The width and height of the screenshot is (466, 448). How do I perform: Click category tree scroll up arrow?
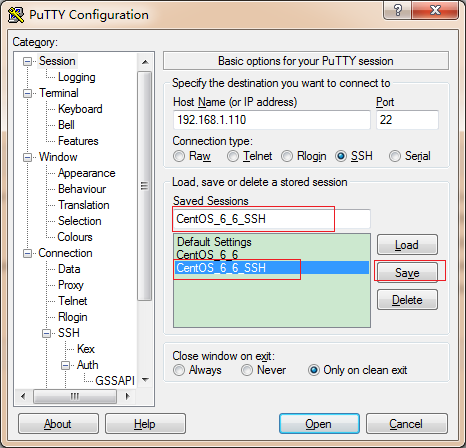pos(145,62)
